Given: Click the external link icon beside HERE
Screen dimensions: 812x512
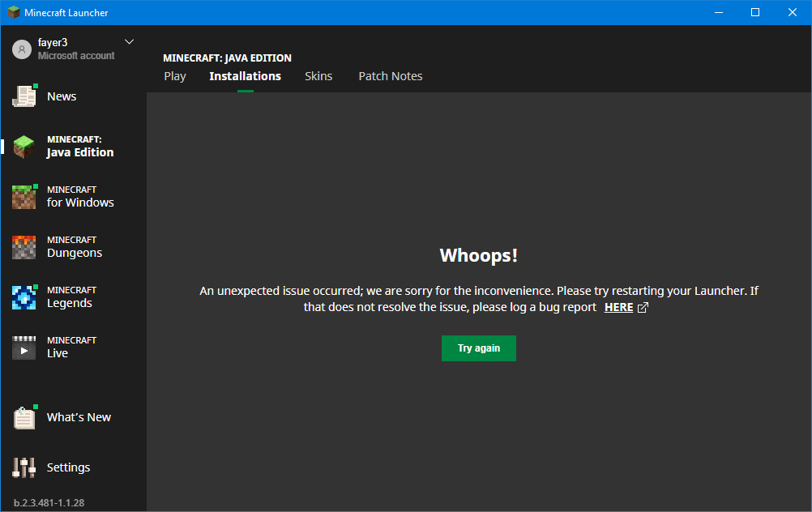Looking at the screenshot, I should [643, 308].
